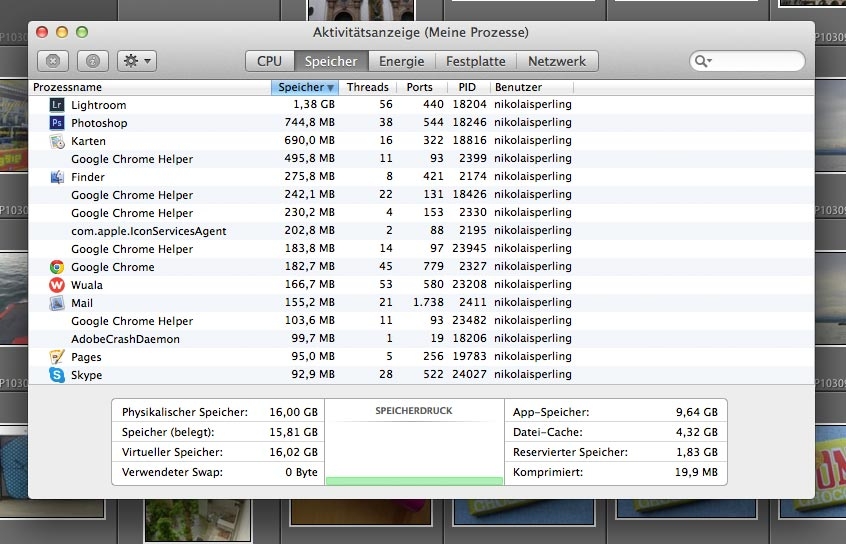Click the Photoshop Ps icon
846x544 pixels.
[x=57, y=123]
